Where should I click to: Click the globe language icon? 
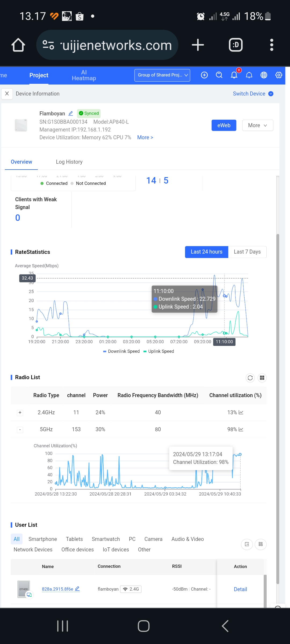tap(264, 75)
